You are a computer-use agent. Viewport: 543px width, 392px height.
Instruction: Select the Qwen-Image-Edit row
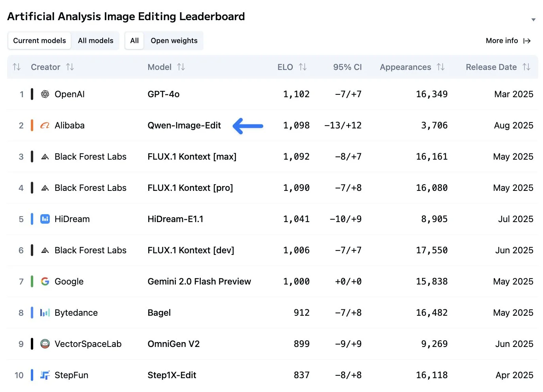(x=184, y=125)
